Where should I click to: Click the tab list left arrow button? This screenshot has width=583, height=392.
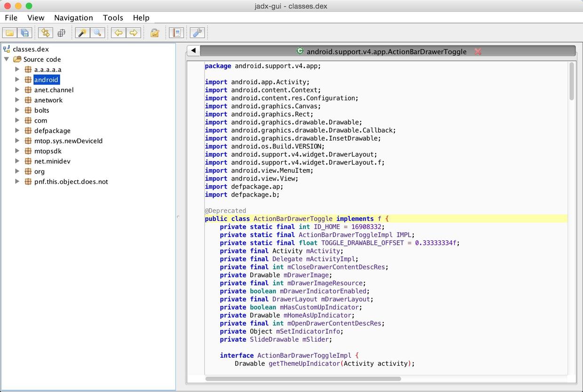193,51
